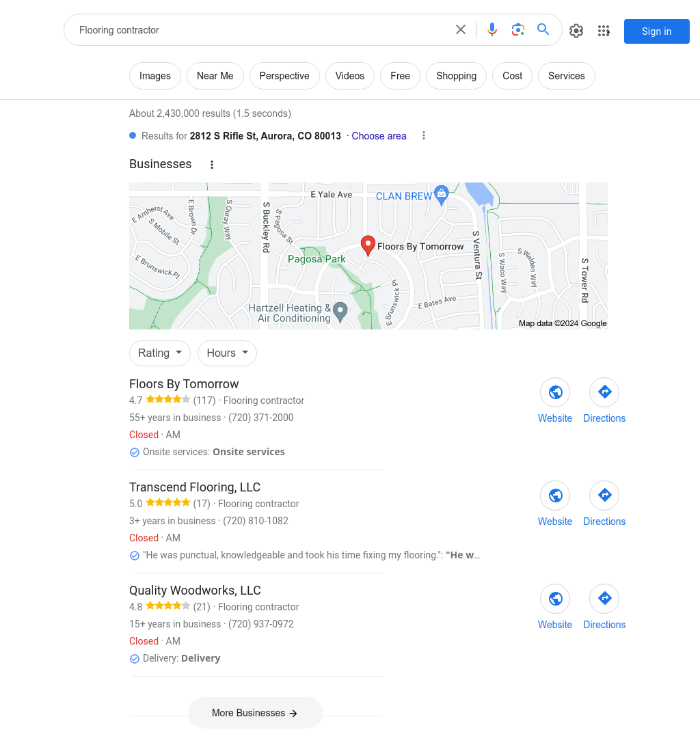Viewport: 700px width, 745px height.
Task: Clear the search box with X icon
Action: (461, 30)
